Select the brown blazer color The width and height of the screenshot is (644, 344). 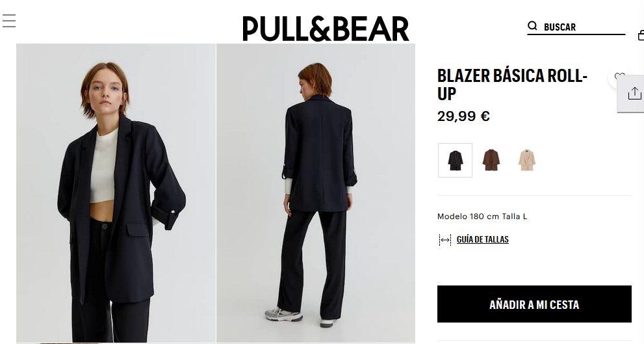pyautogui.click(x=491, y=160)
